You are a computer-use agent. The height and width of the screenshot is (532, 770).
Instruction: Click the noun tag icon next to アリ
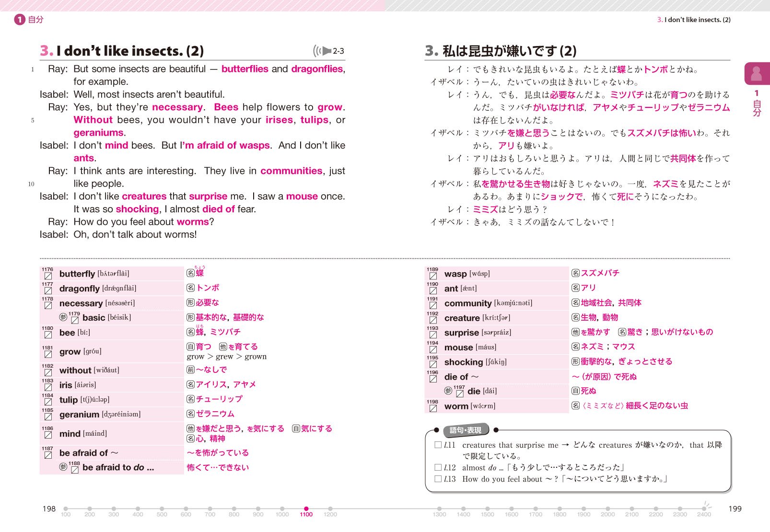pyautogui.click(x=576, y=288)
